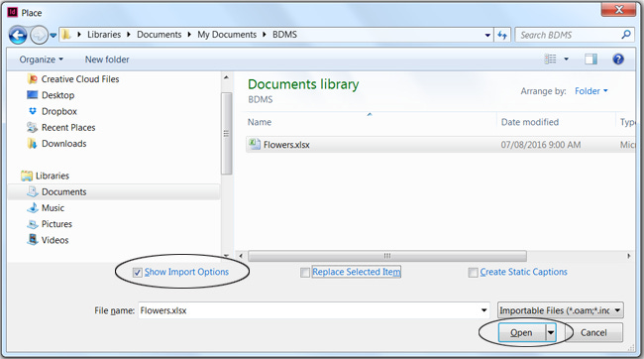Click the blue Help icon
Image resolution: width=644 pixels, height=359 pixels.
point(618,60)
